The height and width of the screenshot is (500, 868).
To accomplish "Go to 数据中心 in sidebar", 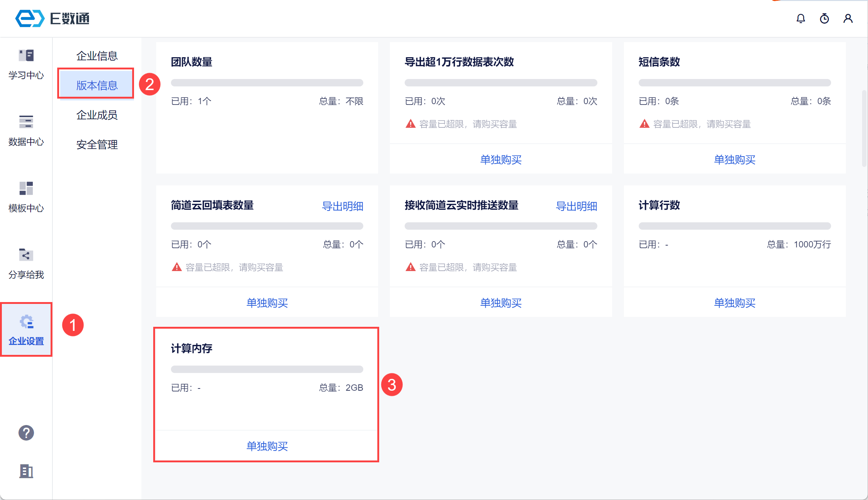I will (x=26, y=130).
